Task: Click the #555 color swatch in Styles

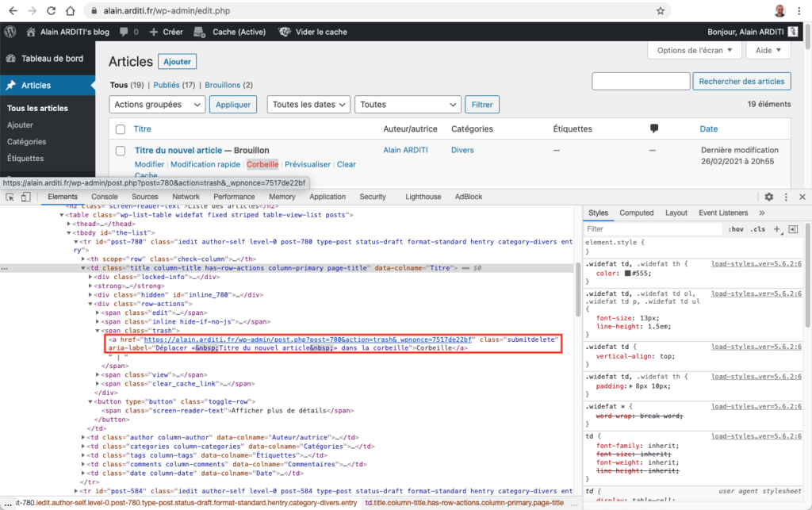Action: (628, 274)
